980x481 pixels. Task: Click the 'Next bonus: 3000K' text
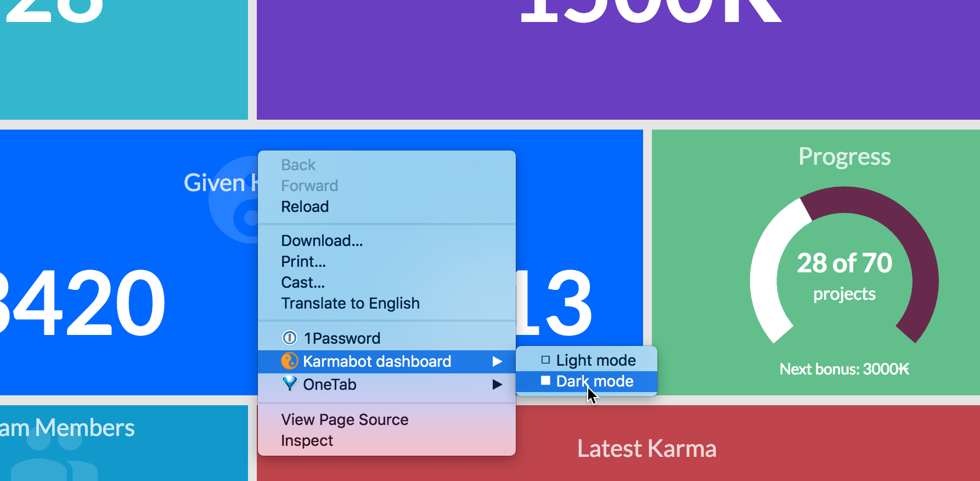tap(844, 369)
